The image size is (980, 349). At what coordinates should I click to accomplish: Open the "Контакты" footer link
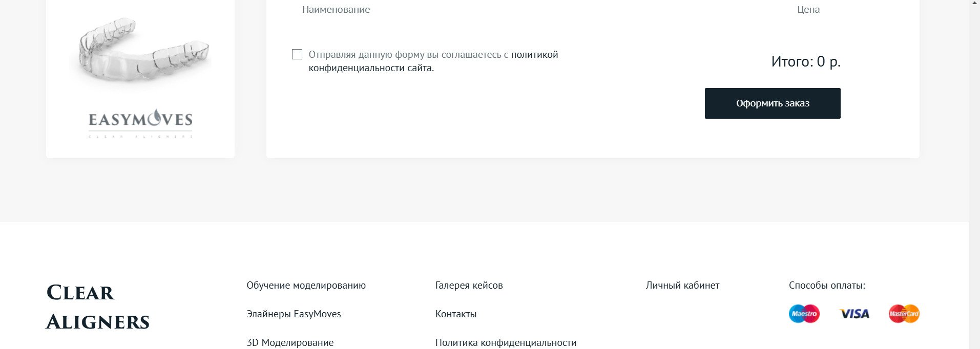point(455,314)
